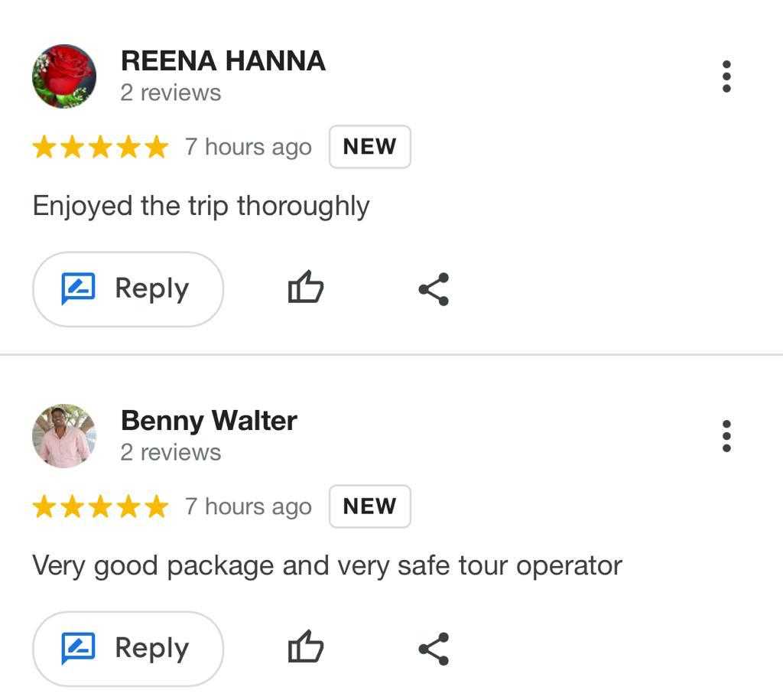Viewport: 783px width, 700px height.
Task: Reply to Benny Walter's review
Action: (x=128, y=649)
